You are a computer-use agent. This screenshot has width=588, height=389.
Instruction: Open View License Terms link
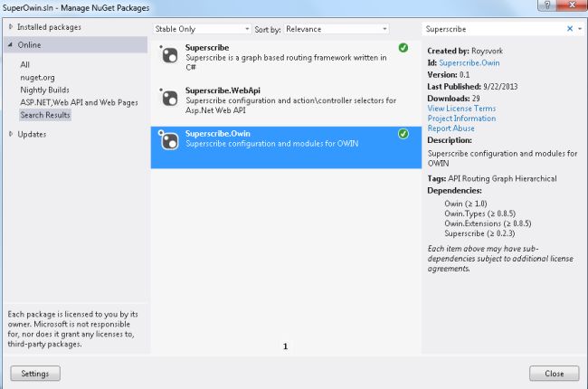[x=461, y=109]
